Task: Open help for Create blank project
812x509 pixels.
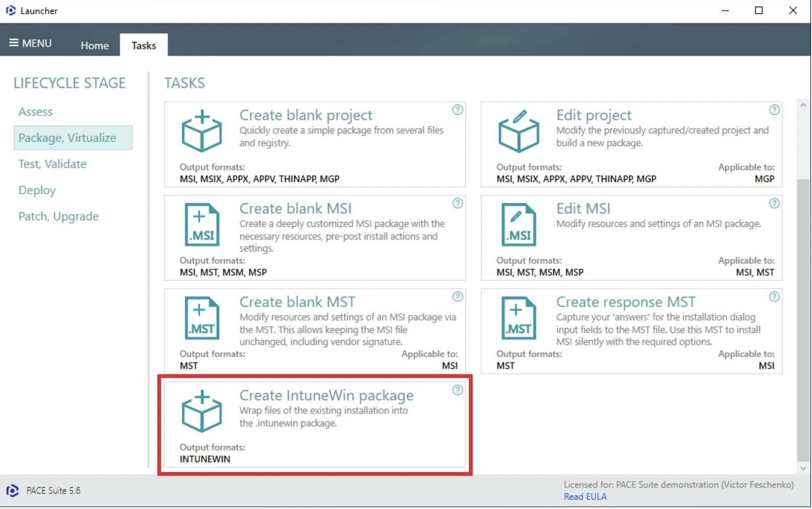Action: pos(458,110)
